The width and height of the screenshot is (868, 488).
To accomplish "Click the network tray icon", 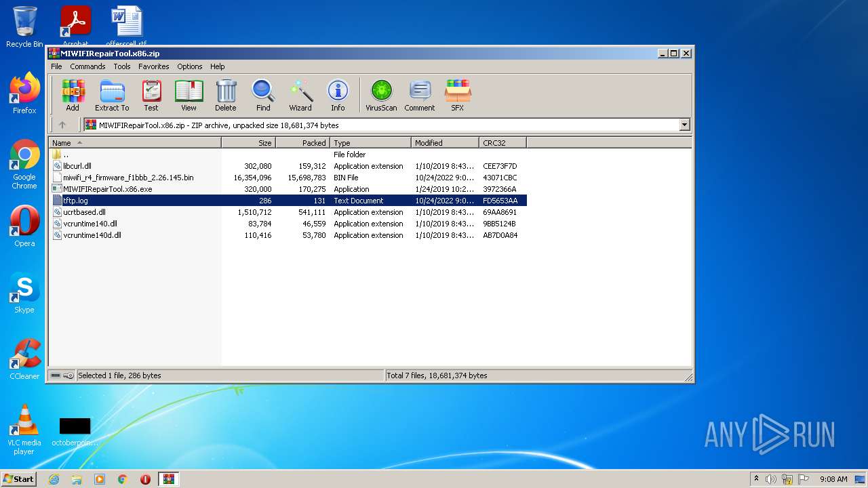I will pyautogui.click(x=787, y=479).
